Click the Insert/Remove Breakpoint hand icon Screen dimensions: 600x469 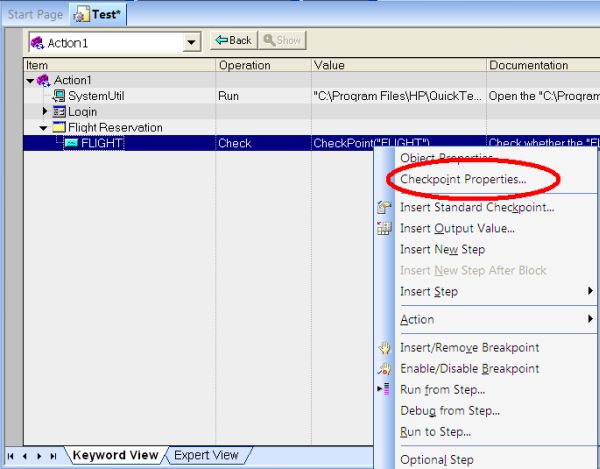pos(385,347)
